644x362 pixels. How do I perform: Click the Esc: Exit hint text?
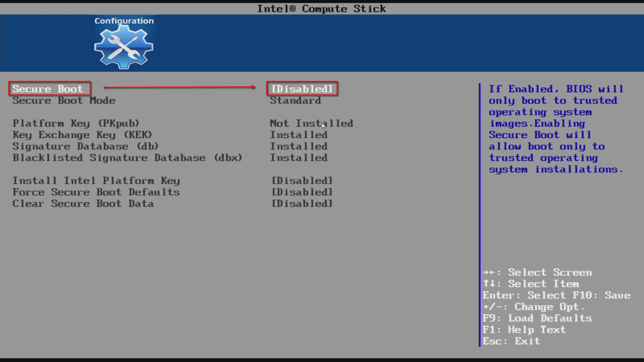[511, 341]
